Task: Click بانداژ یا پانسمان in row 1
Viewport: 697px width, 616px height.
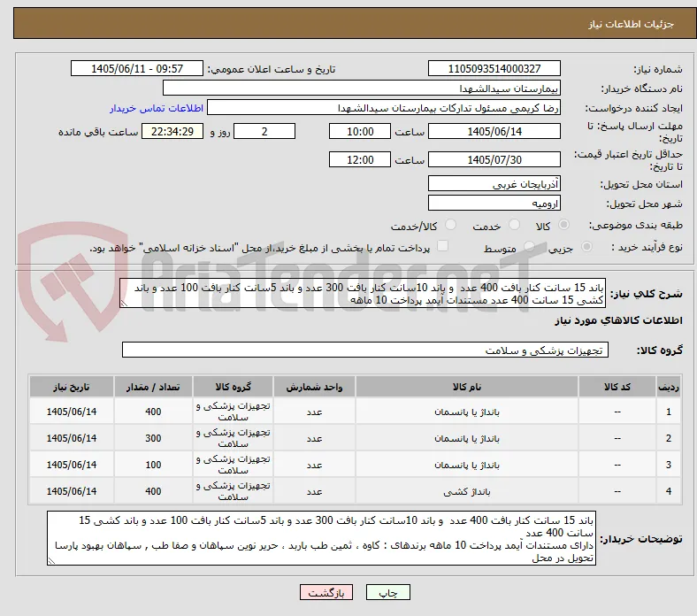Action: point(467,412)
